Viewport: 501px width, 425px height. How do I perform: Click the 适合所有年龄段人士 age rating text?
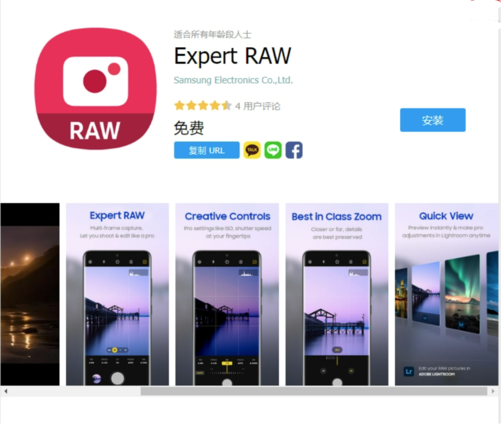(x=212, y=34)
